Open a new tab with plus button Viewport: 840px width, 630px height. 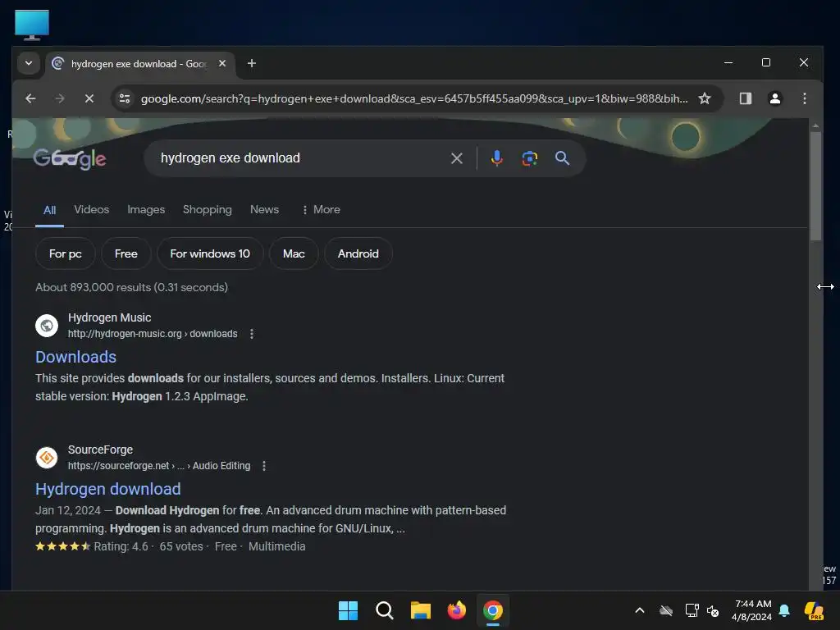(x=251, y=63)
